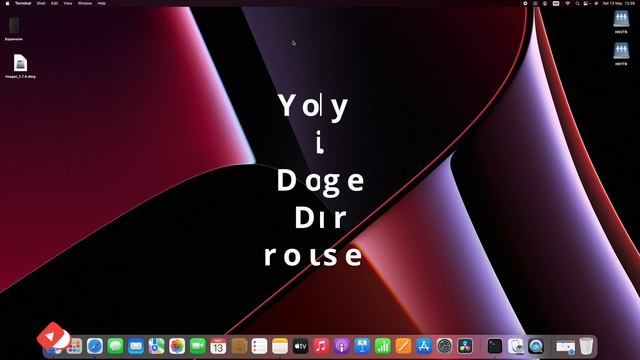Start FaceTime from the dock

198,347
